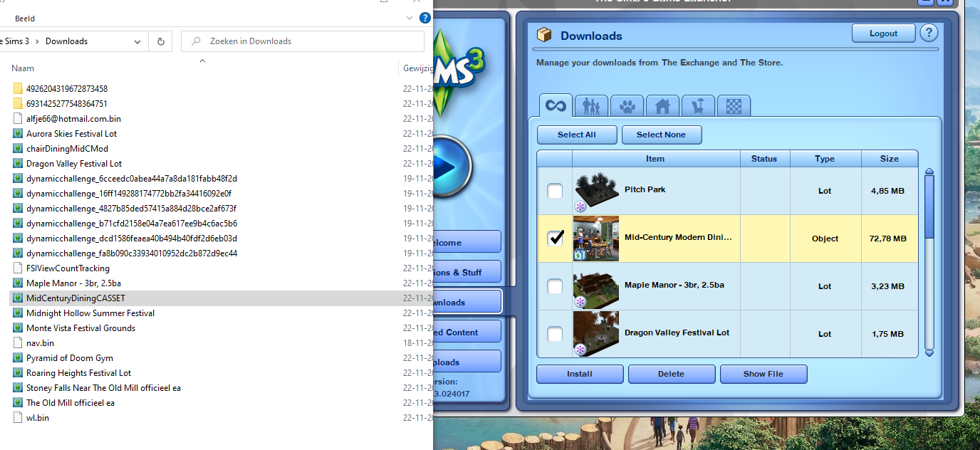Click the Logout button
The width and height of the screenshot is (980, 450).
[x=884, y=33]
